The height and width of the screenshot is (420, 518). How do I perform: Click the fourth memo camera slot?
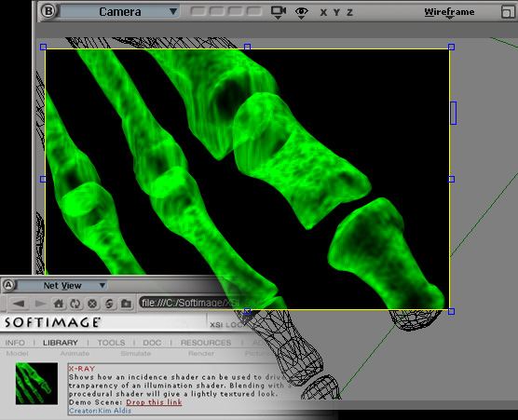[x=254, y=11]
